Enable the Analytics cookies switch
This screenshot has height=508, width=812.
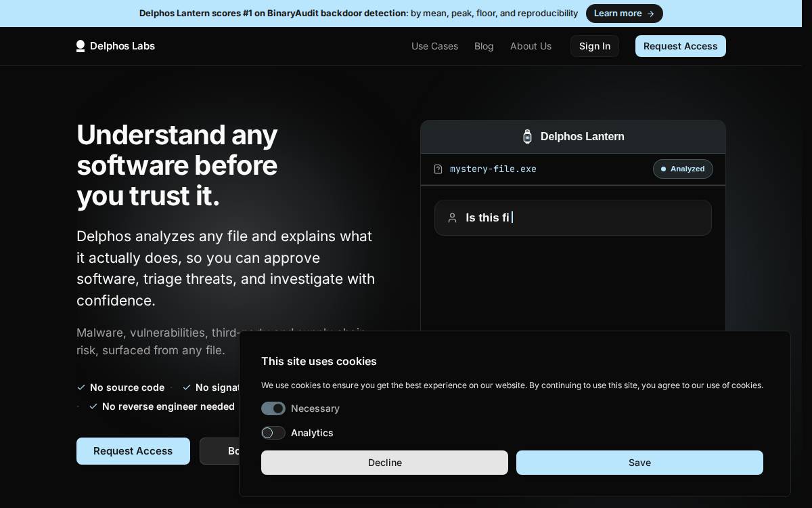click(273, 433)
